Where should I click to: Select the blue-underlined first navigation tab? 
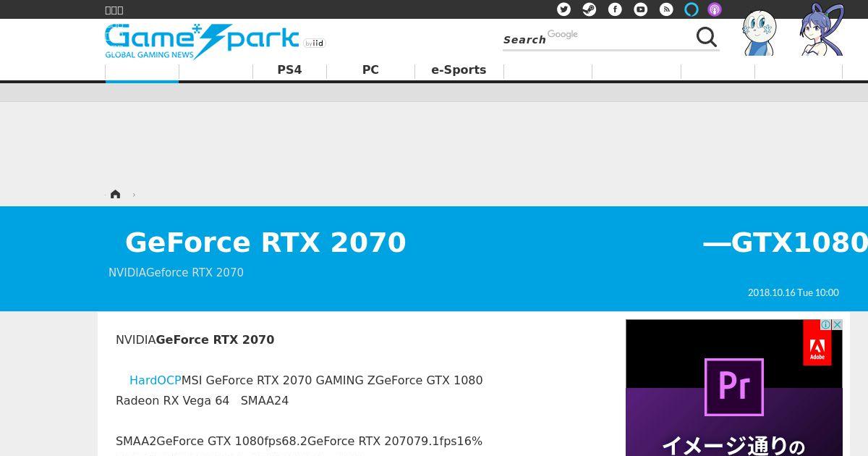(x=142, y=72)
